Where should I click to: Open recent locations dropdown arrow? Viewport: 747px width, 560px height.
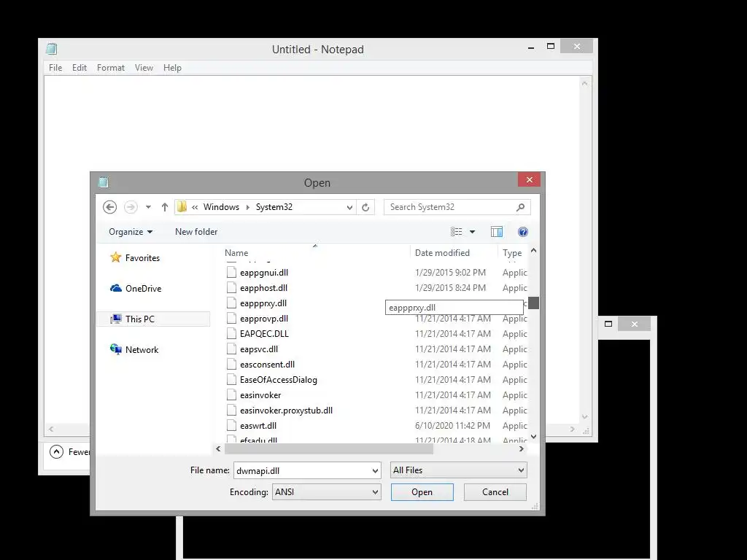[148, 207]
